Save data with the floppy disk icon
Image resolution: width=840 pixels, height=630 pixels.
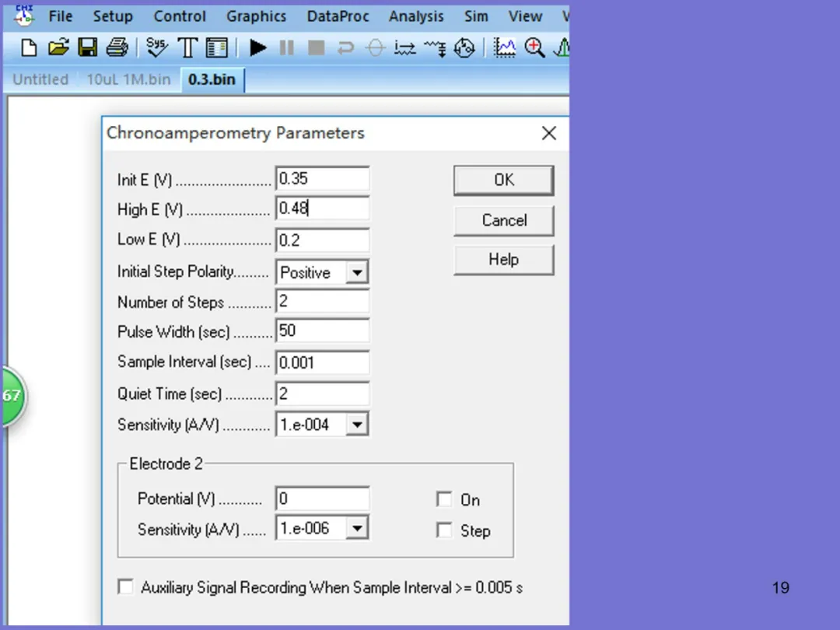pos(87,48)
